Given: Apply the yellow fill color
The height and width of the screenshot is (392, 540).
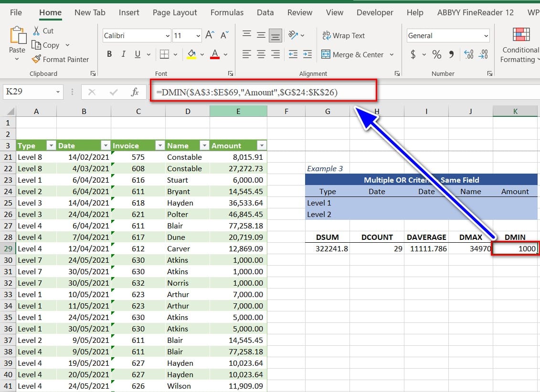Looking at the screenshot, I should point(191,54).
